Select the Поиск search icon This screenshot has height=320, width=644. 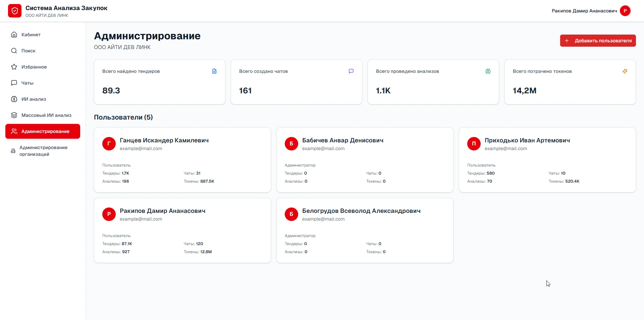(14, 51)
